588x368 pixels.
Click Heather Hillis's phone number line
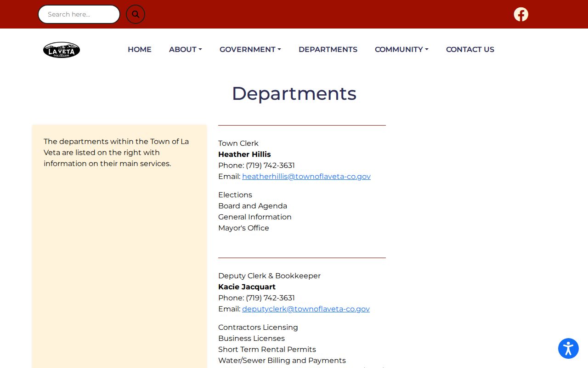tap(256, 165)
